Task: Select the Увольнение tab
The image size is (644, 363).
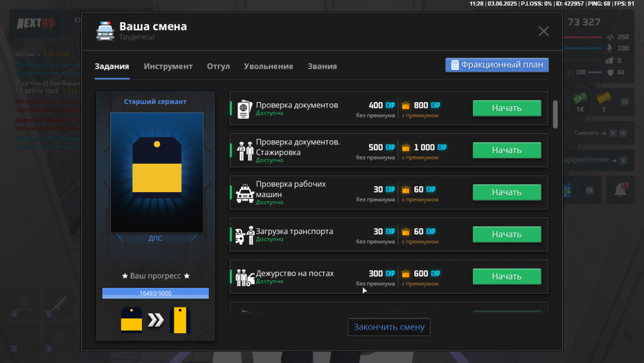Action: pyautogui.click(x=268, y=66)
